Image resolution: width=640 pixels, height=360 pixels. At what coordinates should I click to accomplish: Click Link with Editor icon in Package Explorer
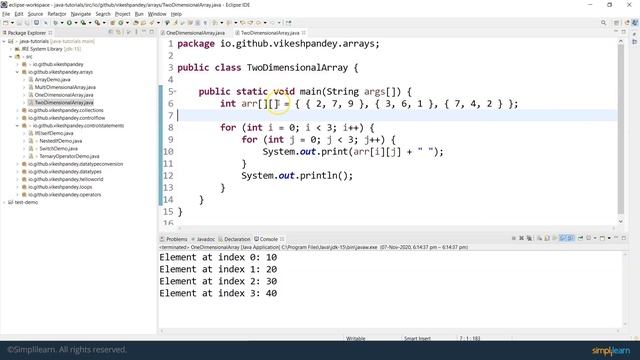click(x=118, y=32)
